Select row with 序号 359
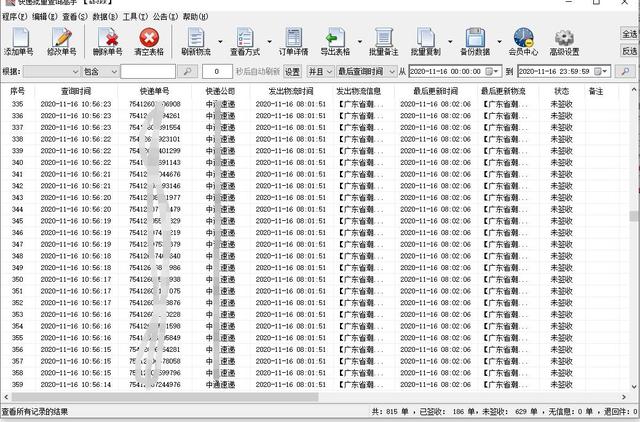Image resolution: width=640 pixels, height=422 pixels. tap(314, 385)
